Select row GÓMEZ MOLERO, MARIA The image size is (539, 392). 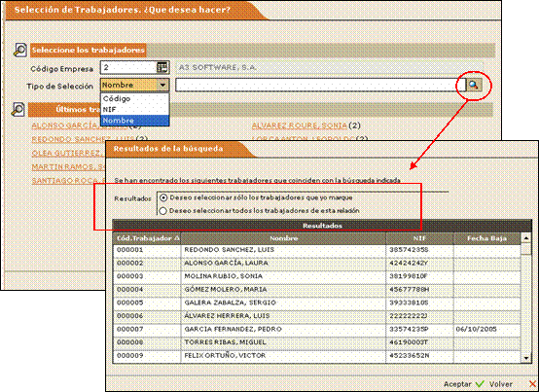coord(317,290)
